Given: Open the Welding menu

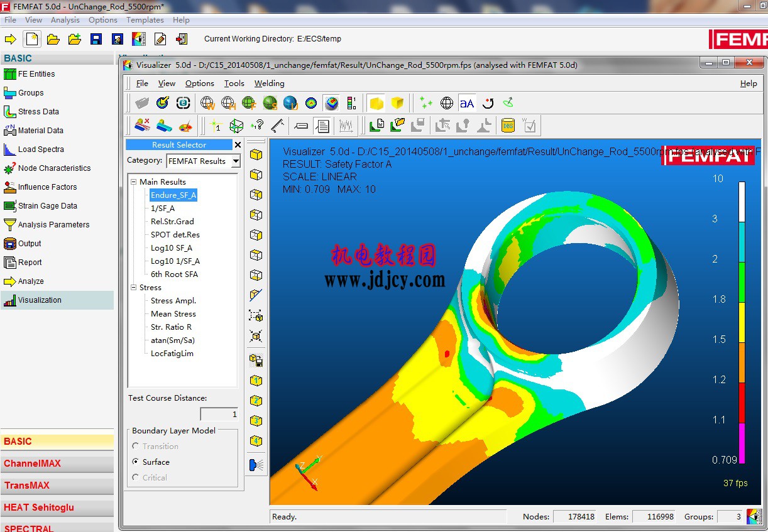Looking at the screenshot, I should coord(269,84).
